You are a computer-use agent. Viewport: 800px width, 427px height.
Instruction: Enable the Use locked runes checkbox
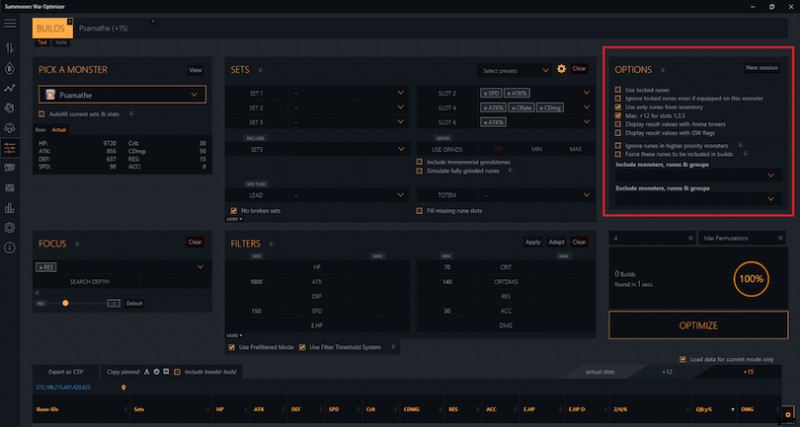[x=618, y=90]
